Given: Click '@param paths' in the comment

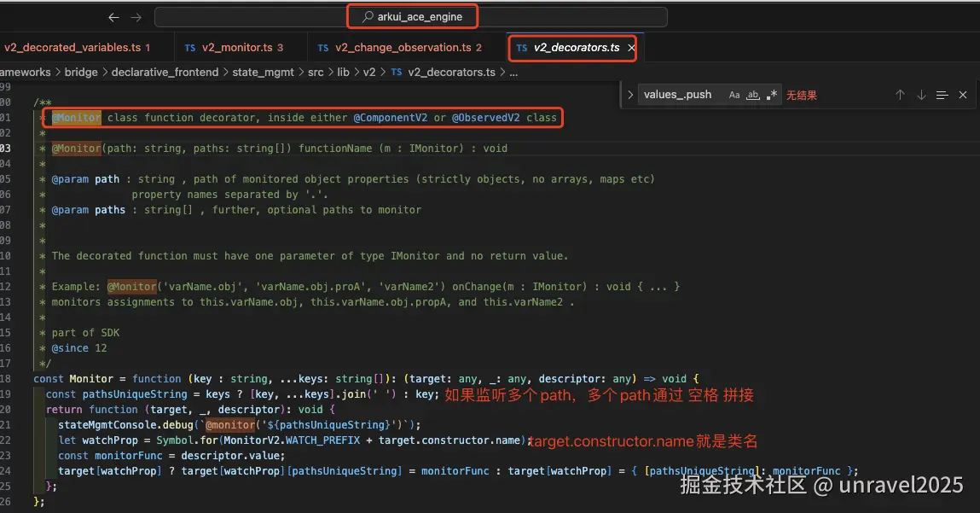Looking at the screenshot, I should [x=88, y=210].
